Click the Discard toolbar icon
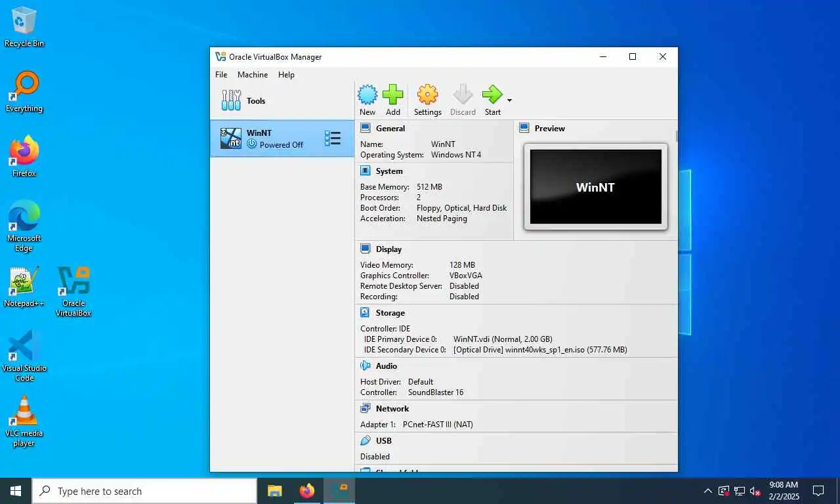840x504 pixels. [463, 95]
